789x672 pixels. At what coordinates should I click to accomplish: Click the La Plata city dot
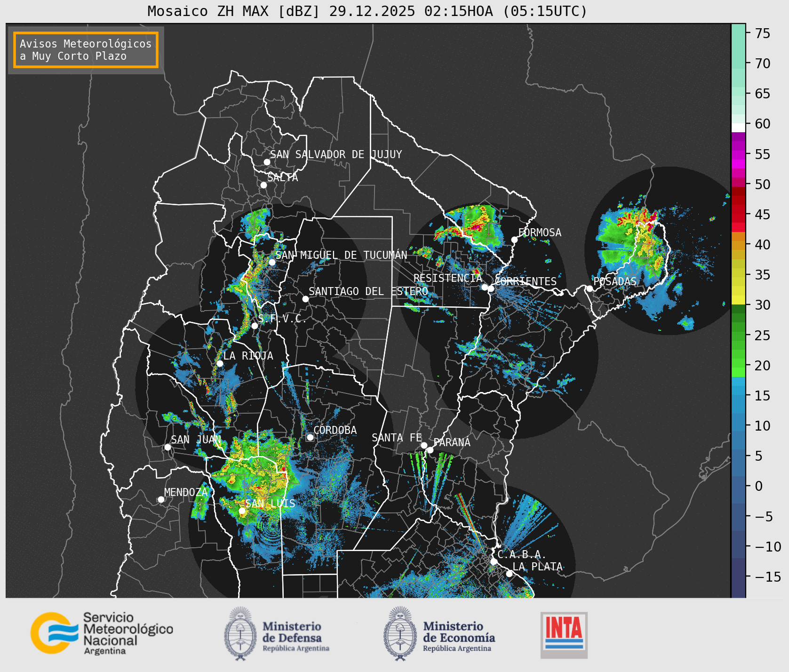pos(509,573)
